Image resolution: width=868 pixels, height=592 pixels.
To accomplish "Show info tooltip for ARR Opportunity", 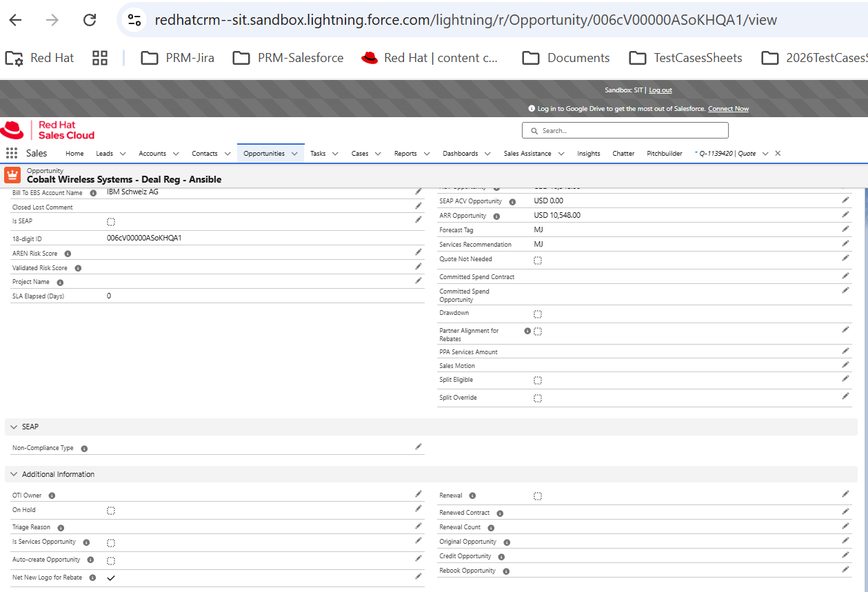I will point(497,216).
